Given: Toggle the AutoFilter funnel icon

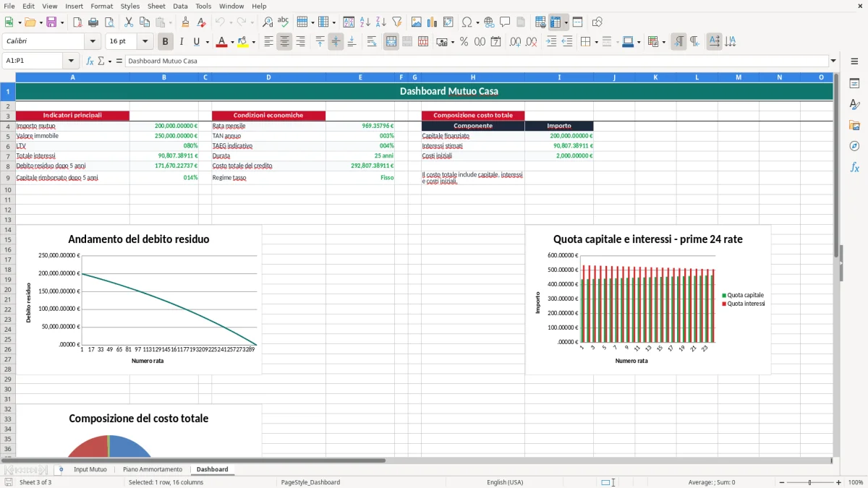Looking at the screenshot, I should [396, 22].
